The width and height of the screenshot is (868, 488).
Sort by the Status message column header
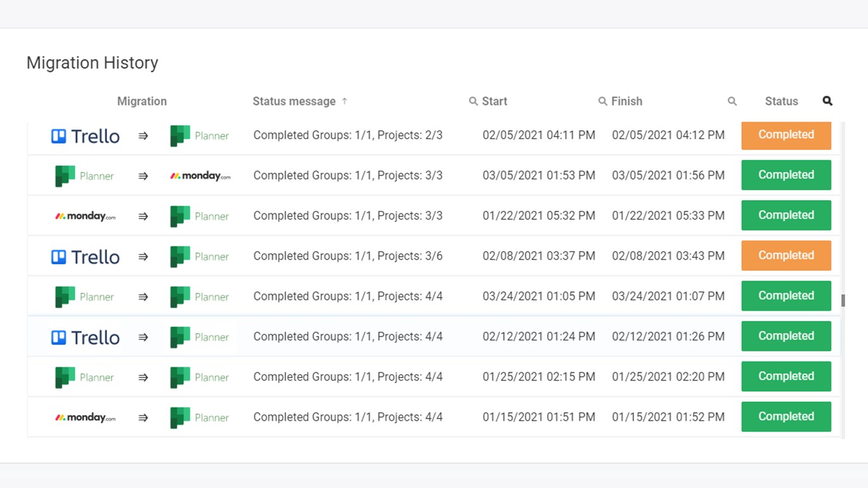tap(294, 102)
